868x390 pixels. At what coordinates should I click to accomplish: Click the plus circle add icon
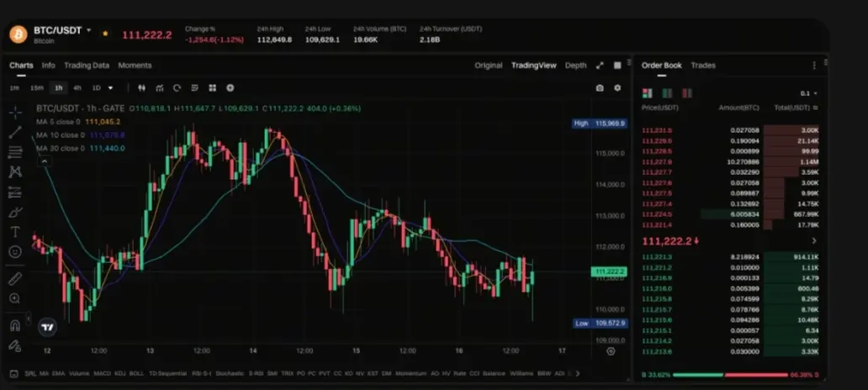coord(230,88)
